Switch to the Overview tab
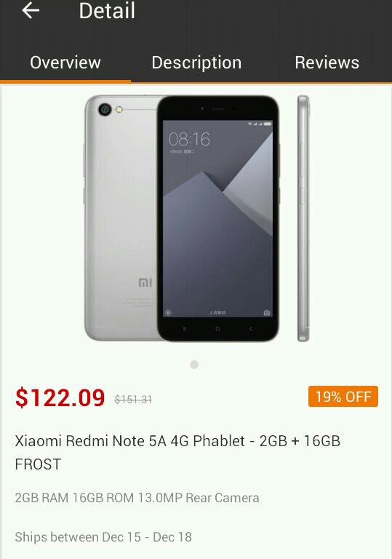 [65, 63]
